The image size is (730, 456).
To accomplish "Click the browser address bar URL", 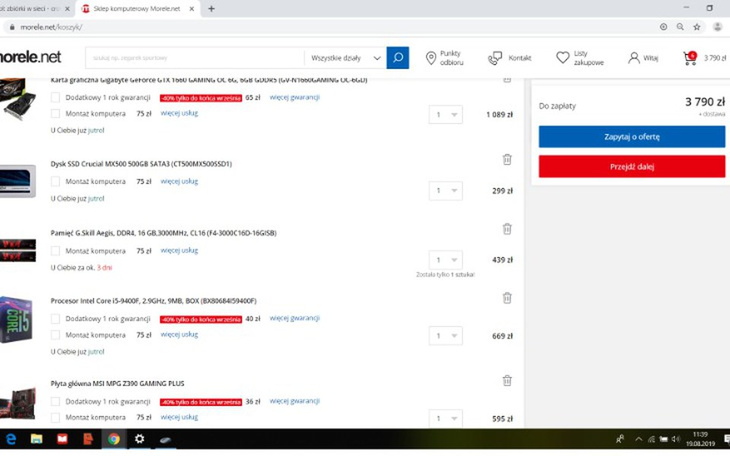I will [51, 27].
